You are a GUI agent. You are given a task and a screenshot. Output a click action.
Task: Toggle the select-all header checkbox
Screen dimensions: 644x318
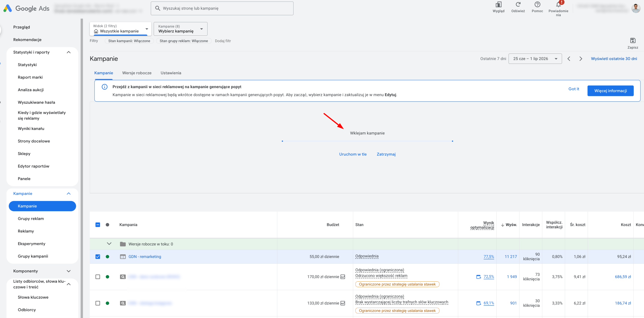tap(98, 225)
